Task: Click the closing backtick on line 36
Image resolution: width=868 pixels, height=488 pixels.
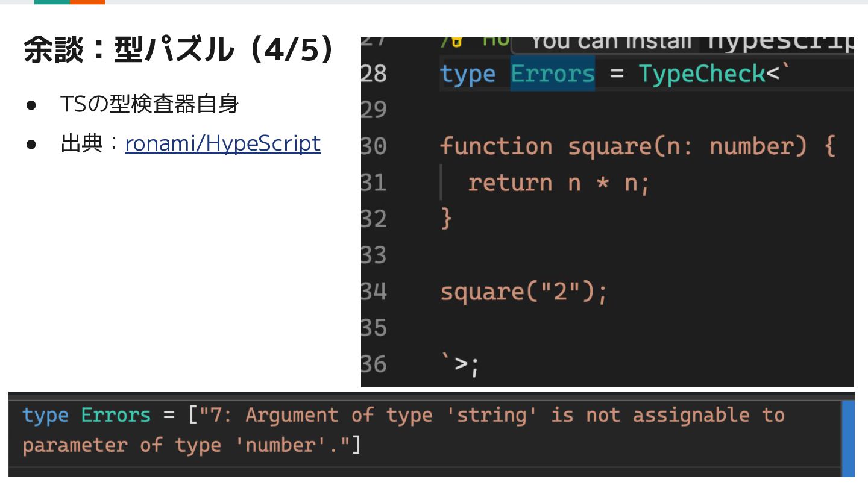Action: click(446, 360)
